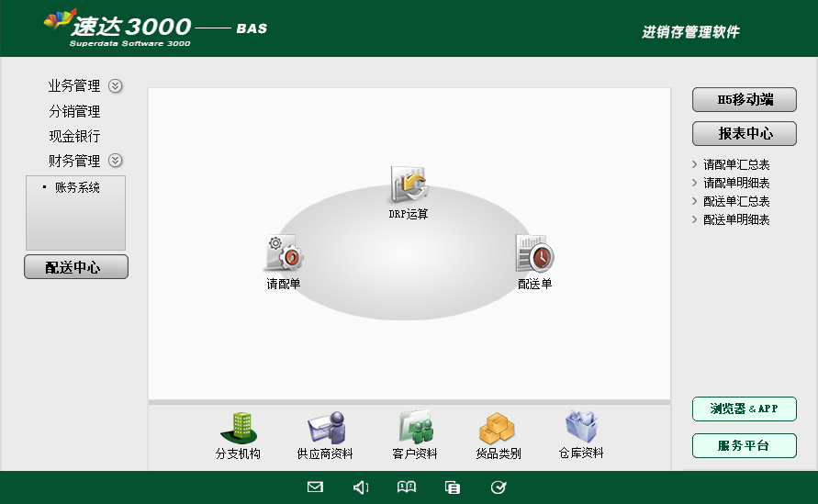Open the book icon in bottom bar
818x504 pixels.
[407, 487]
